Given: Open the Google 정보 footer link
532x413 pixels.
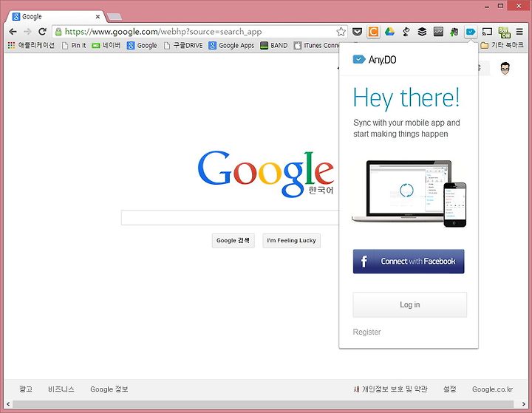Looking at the screenshot, I should point(109,389).
